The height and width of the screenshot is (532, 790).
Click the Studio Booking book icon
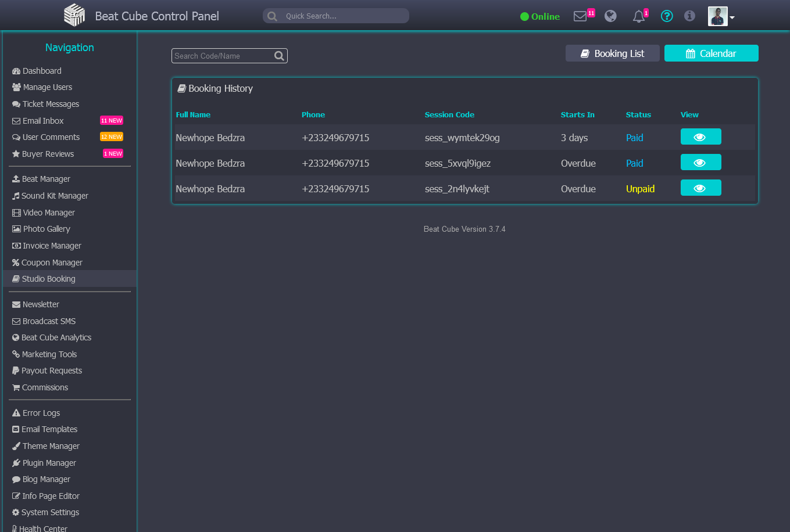click(16, 279)
